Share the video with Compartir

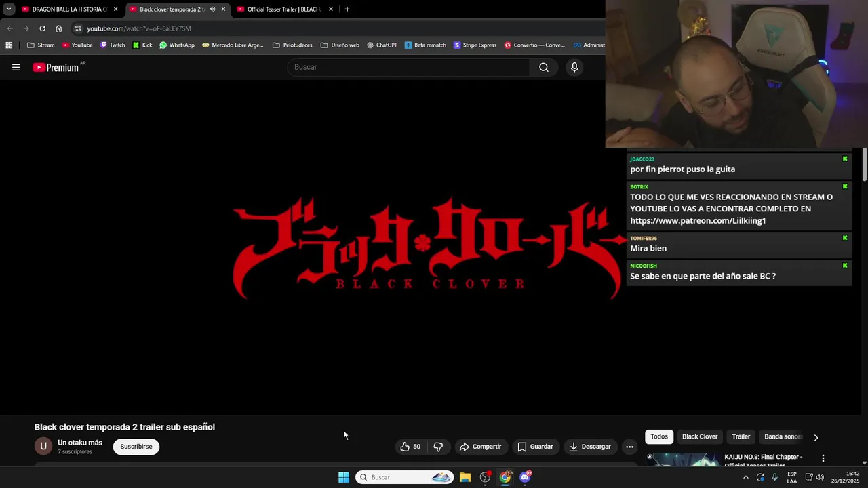pos(480,447)
